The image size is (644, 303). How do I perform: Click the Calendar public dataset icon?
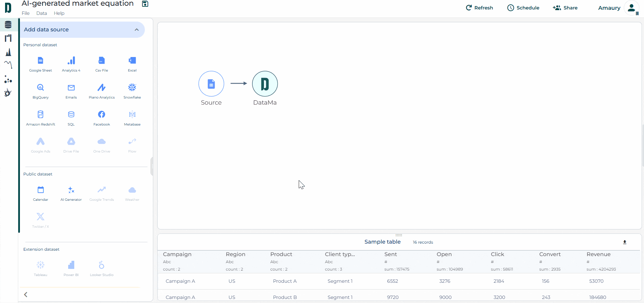(41, 190)
